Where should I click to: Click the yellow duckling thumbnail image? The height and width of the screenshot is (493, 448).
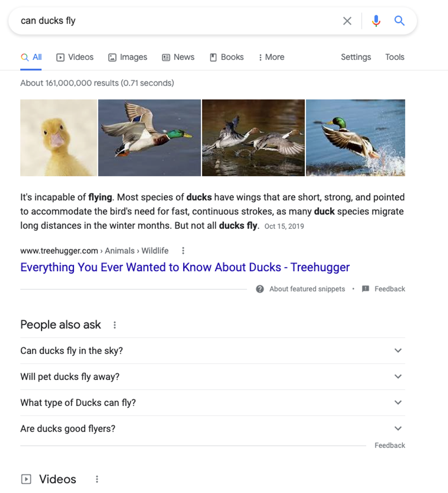point(59,138)
